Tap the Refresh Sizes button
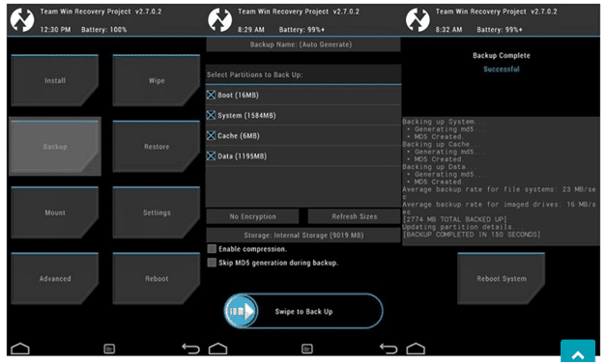The height and width of the screenshot is (364, 605). tap(354, 216)
